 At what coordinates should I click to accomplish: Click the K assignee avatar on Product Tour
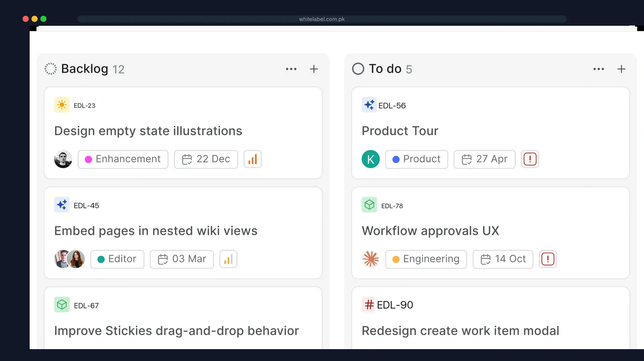pyautogui.click(x=371, y=159)
